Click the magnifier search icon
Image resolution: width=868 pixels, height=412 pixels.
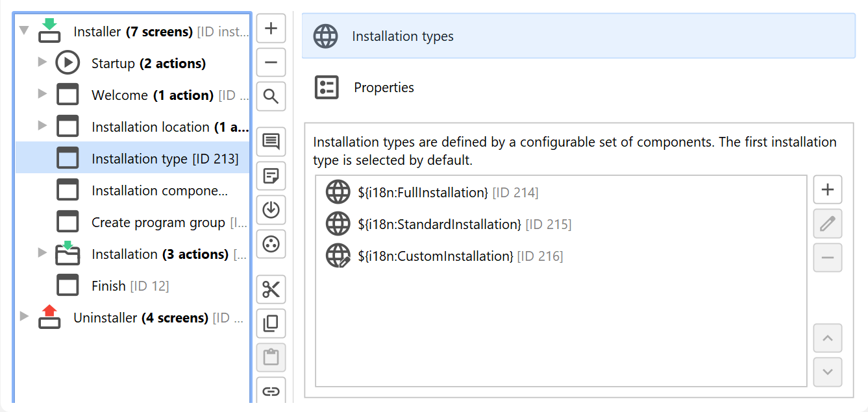tap(271, 97)
